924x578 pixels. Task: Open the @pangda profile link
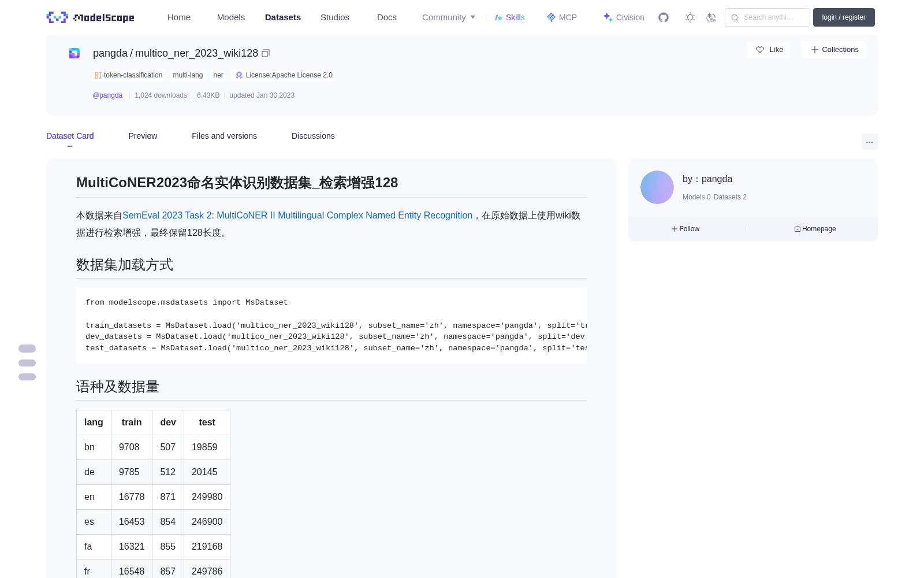pos(107,95)
